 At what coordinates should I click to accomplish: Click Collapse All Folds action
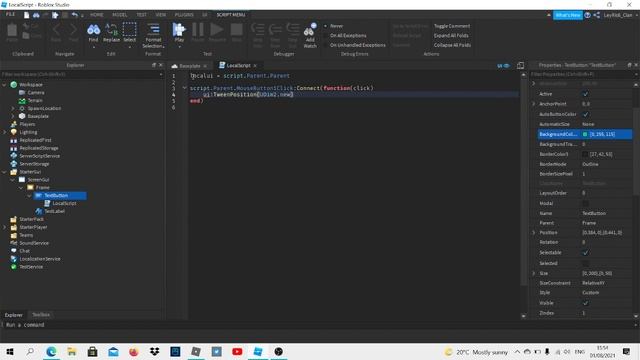tap(452, 45)
